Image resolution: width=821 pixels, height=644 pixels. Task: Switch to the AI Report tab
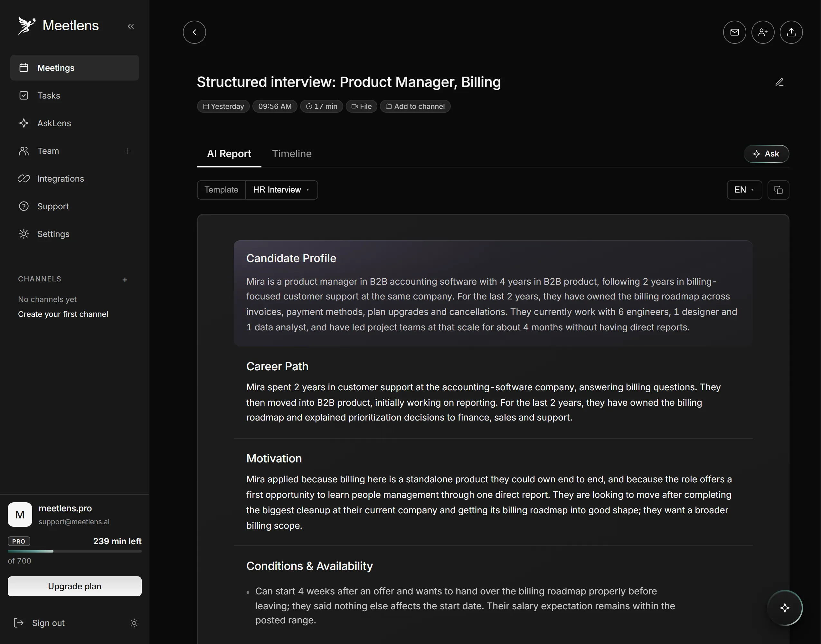point(229,154)
